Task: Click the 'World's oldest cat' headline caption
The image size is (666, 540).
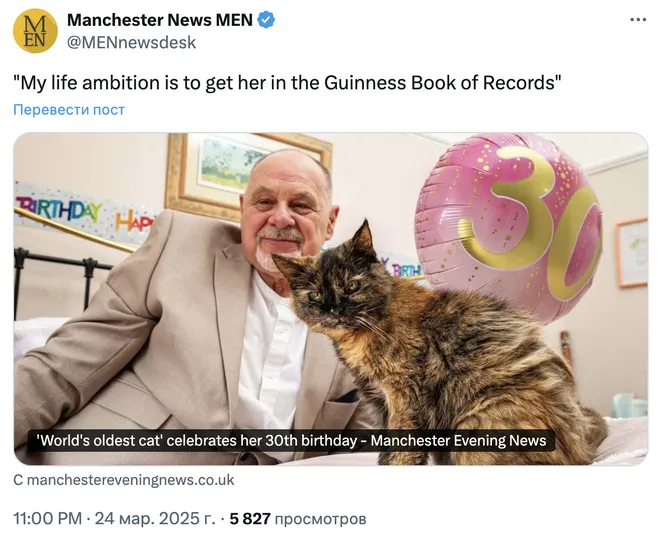Action: click(x=291, y=441)
